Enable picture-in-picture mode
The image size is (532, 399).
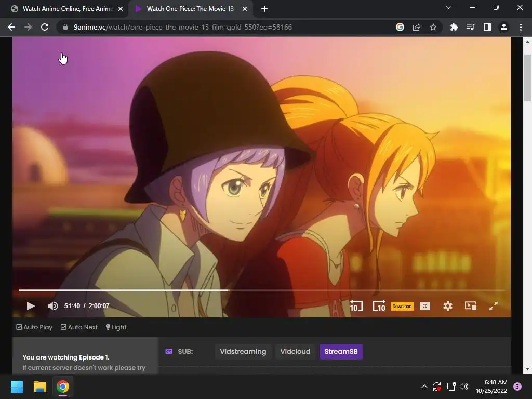point(471,306)
